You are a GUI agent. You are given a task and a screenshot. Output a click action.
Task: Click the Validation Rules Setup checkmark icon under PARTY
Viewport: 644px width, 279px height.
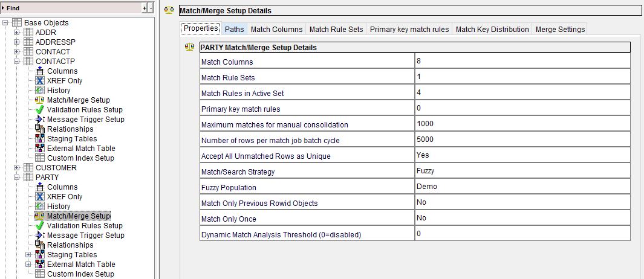click(x=40, y=226)
